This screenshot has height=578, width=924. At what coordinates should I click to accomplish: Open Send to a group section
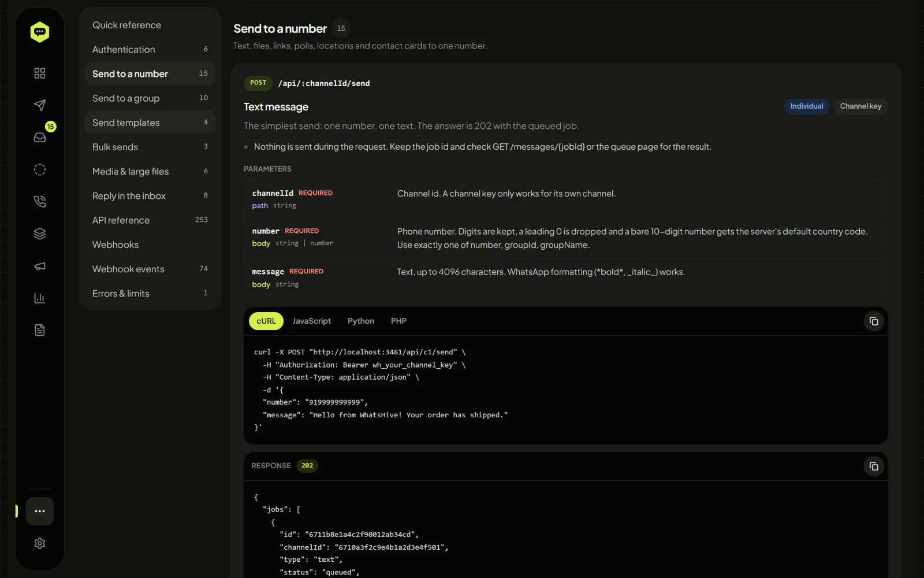point(150,98)
